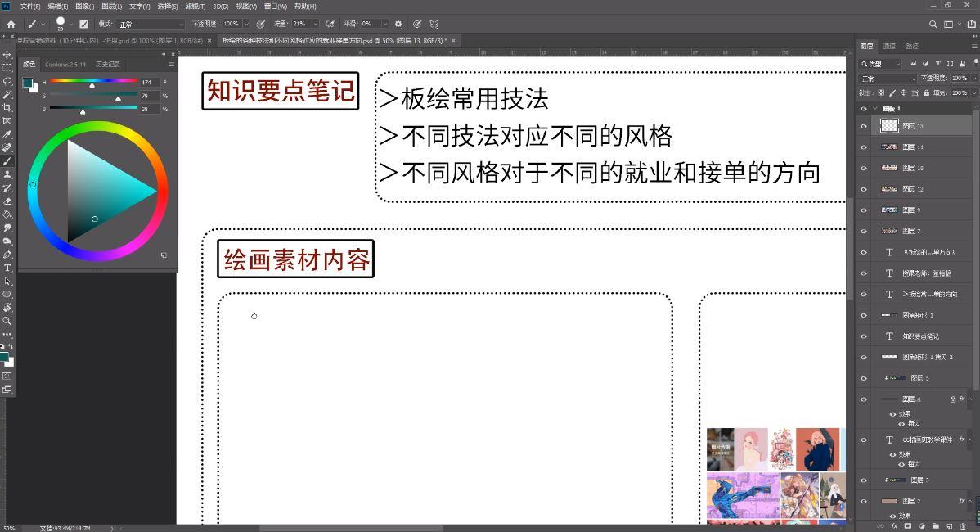Select the Zoom tool in the toolbox
This screenshot has height=532, width=980.
click(x=7, y=321)
